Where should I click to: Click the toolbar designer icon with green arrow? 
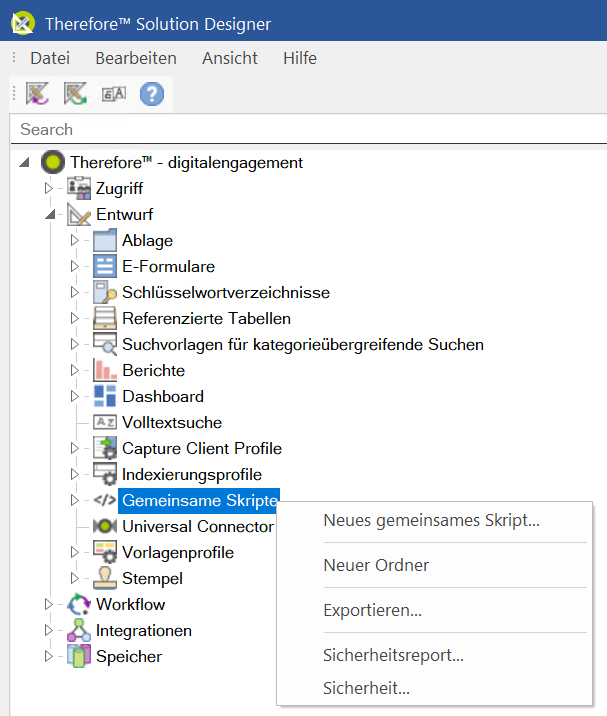tap(75, 94)
